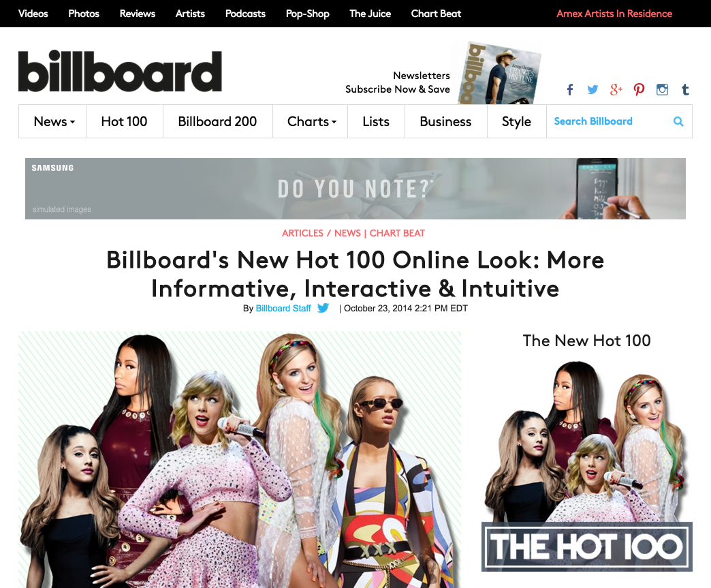The height and width of the screenshot is (588, 711).
Task: Open The Hot 100 sidebar image
Action: (587, 465)
